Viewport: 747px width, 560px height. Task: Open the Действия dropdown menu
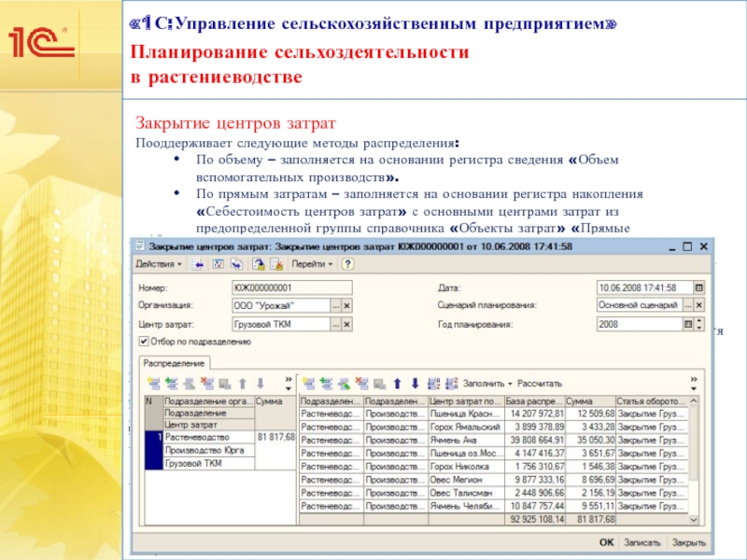[x=159, y=264]
